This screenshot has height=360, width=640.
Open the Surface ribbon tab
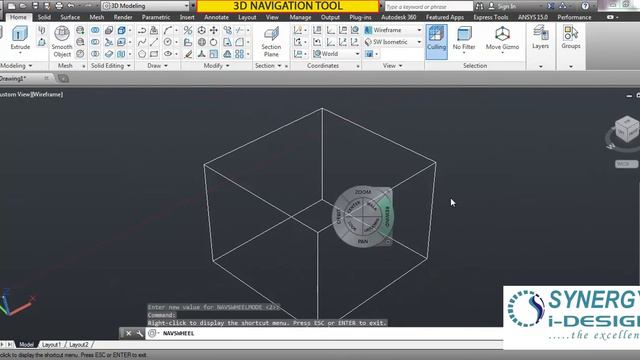click(x=70, y=17)
